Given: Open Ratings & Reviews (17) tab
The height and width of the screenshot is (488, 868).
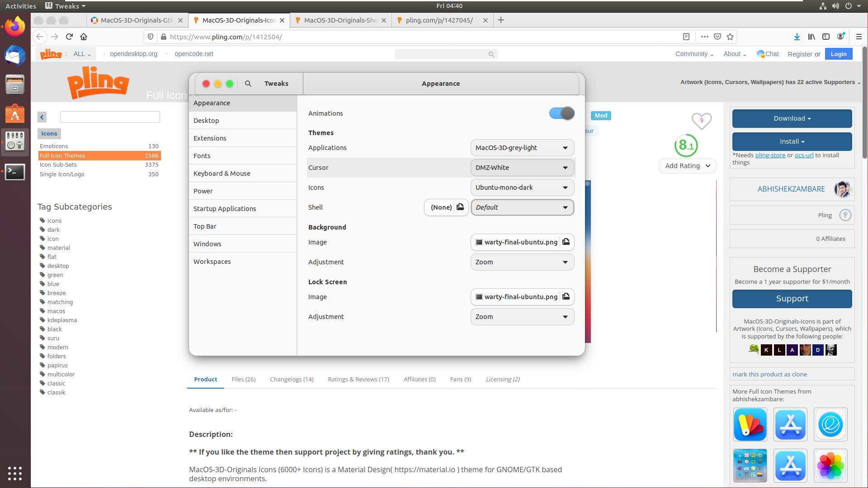Looking at the screenshot, I should (x=359, y=379).
